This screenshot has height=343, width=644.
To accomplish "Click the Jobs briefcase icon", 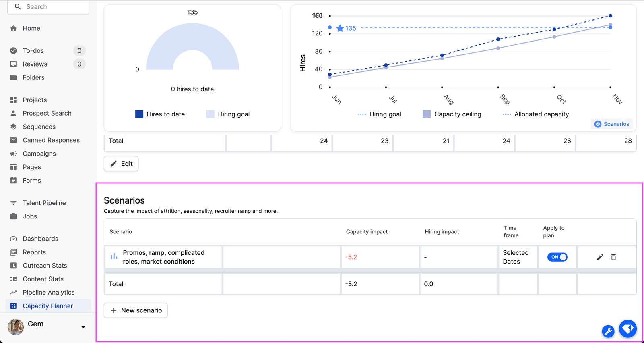I will tap(14, 216).
